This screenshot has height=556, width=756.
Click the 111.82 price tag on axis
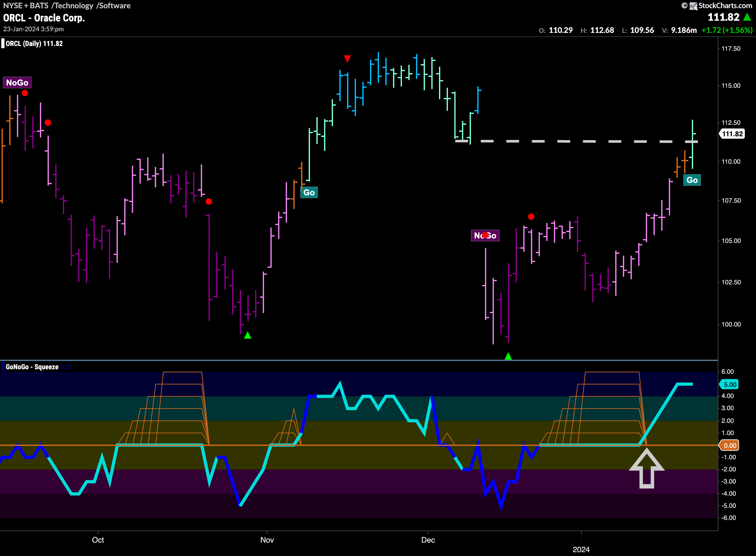[x=731, y=134]
